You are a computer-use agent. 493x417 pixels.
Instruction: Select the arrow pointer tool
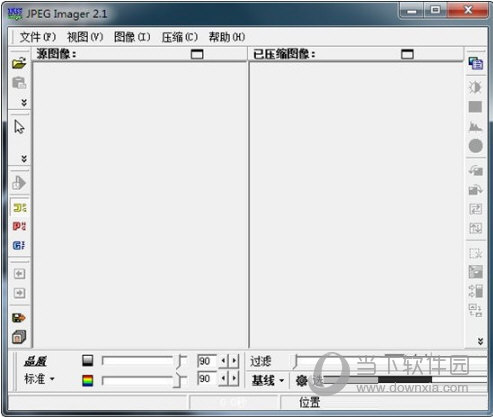19,127
